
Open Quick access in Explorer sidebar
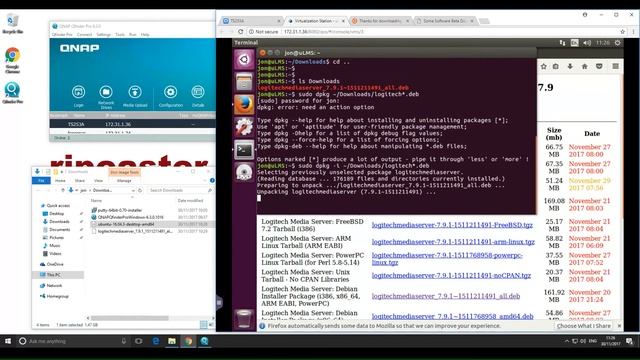tap(58, 206)
